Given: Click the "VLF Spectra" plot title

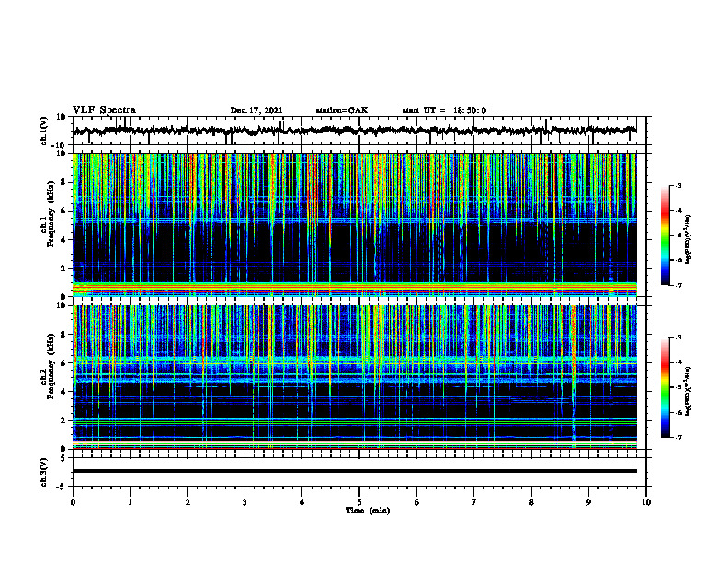Looking at the screenshot, I should (x=104, y=110).
